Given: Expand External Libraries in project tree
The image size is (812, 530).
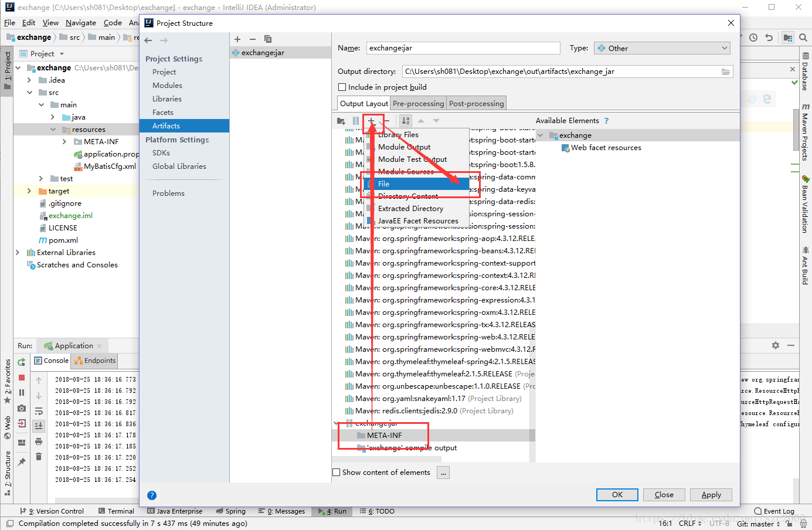Looking at the screenshot, I should pos(18,253).
